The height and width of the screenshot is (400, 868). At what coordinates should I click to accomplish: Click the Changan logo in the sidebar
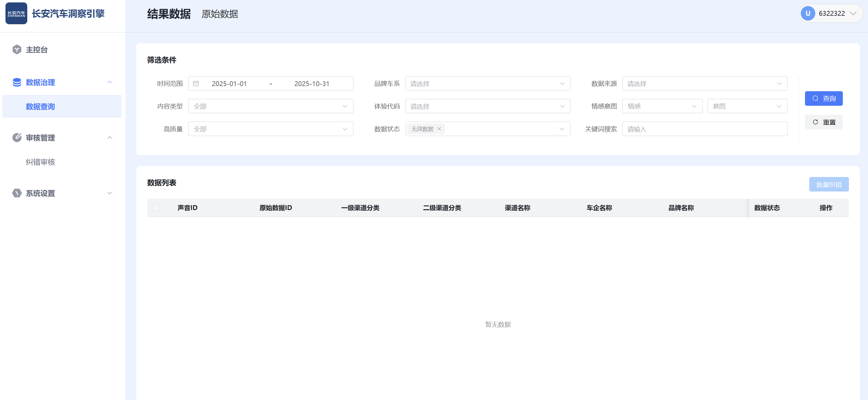(16, 13)
